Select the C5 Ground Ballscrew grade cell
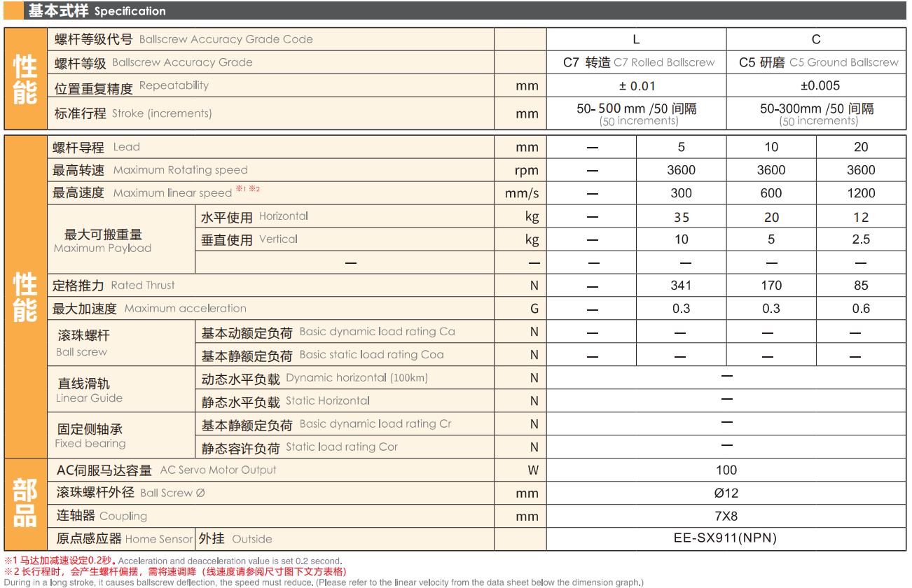 pyautogui.click(x=818, y=62)
